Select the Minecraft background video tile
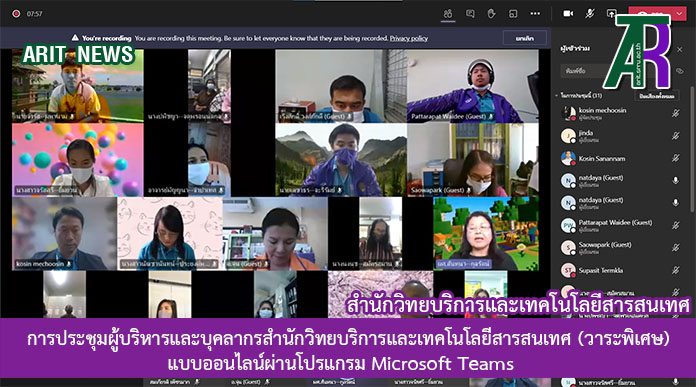 (x=486, y=234)
